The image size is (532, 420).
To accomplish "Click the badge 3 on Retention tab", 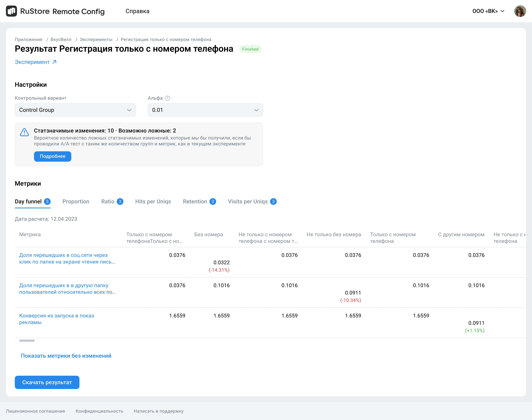I will pyautogui.click(x=213, y=202).
